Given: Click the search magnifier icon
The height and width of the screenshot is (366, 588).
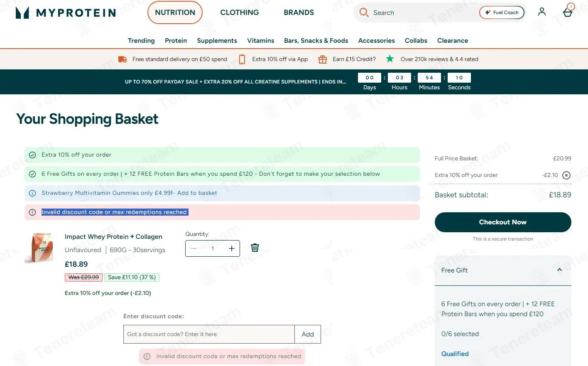Looking at the screenshot, I should 364,12.
